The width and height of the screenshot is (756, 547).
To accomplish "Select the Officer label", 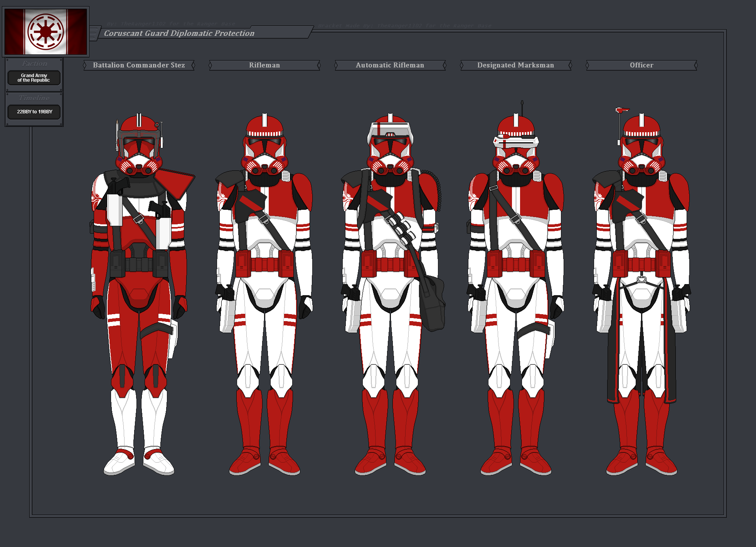I will click(642, 65).
